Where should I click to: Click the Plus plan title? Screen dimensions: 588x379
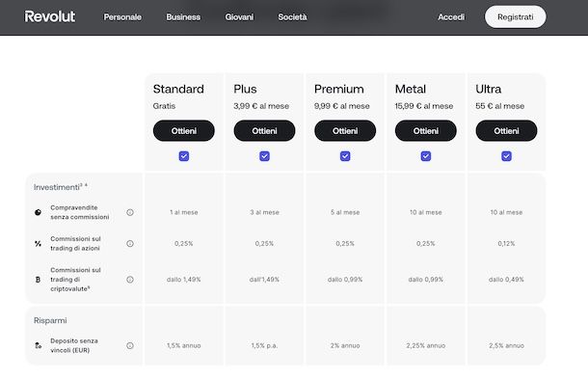(245, 89)
